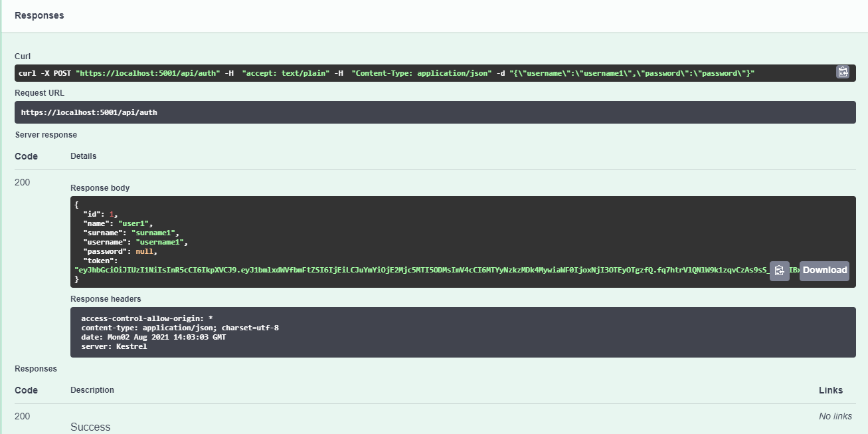The height and width of the screenshot is (434, 868).
Task: Select the request URL https://localhost:5001/api/auth
Action: coord(89,112)
